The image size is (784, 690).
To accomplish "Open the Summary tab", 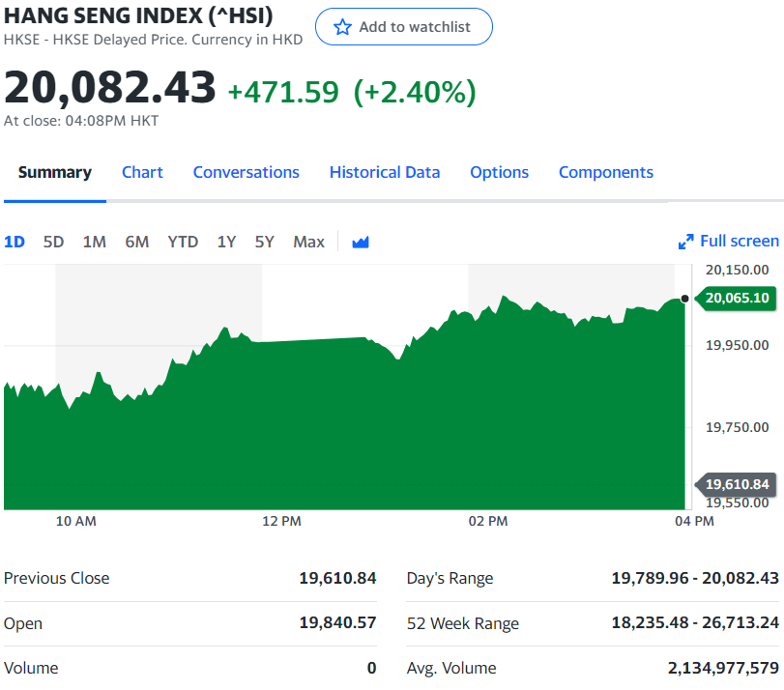I will point(55,172).
